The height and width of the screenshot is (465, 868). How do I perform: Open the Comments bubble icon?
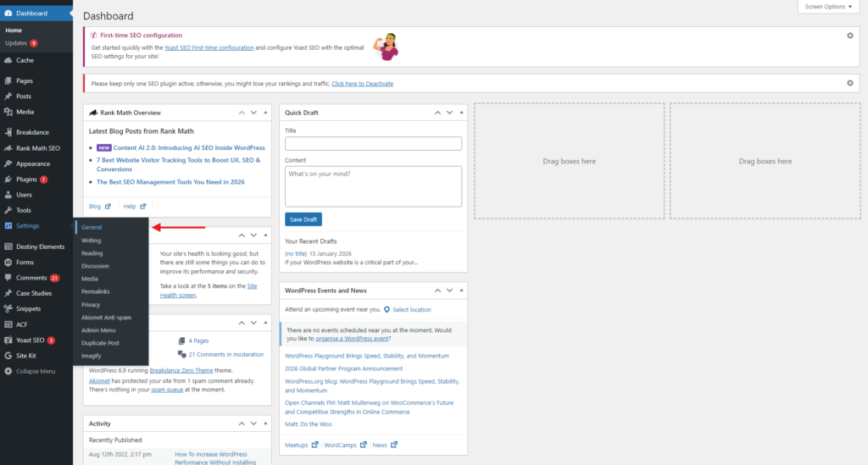coord(8,278)
